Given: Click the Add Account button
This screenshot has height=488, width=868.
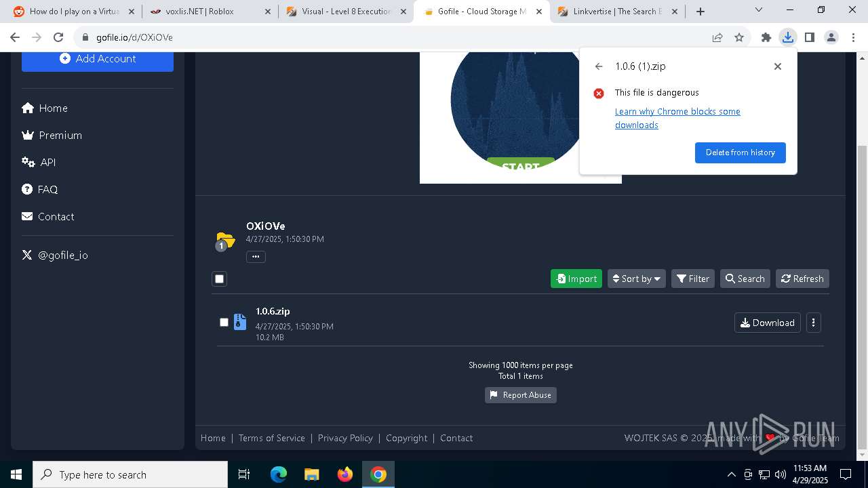Looking at the screenshot, I should coord(98,59).
